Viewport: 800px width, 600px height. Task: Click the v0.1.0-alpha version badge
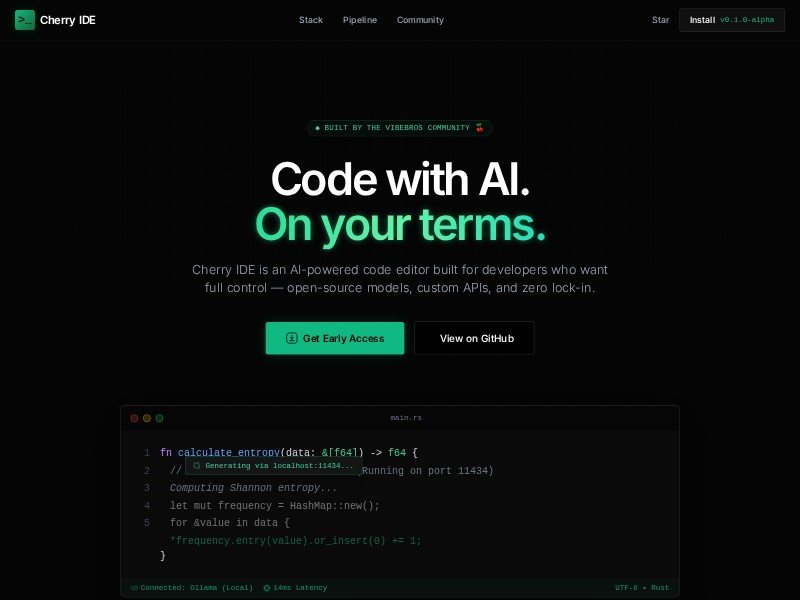click(747, 20)
